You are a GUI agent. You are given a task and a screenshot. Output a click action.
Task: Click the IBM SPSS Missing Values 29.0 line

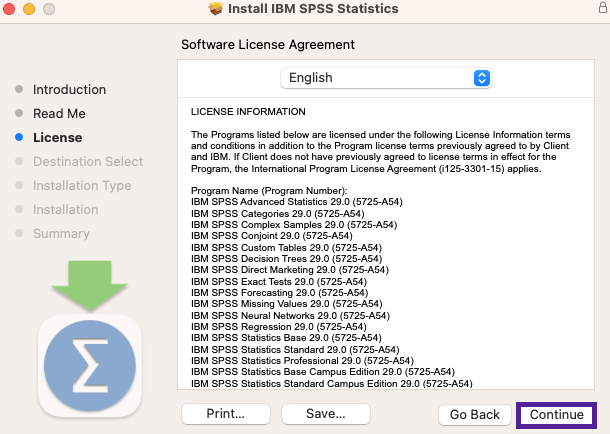point(287,304)
